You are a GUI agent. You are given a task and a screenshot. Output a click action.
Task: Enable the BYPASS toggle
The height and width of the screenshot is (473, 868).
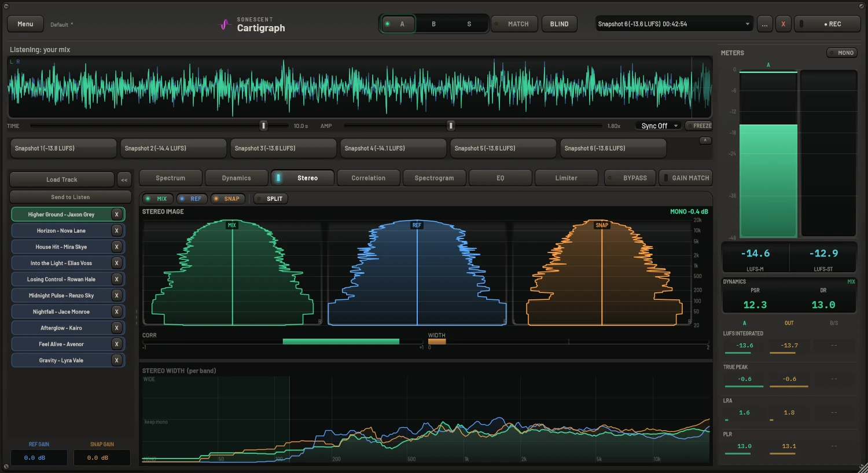630,178
